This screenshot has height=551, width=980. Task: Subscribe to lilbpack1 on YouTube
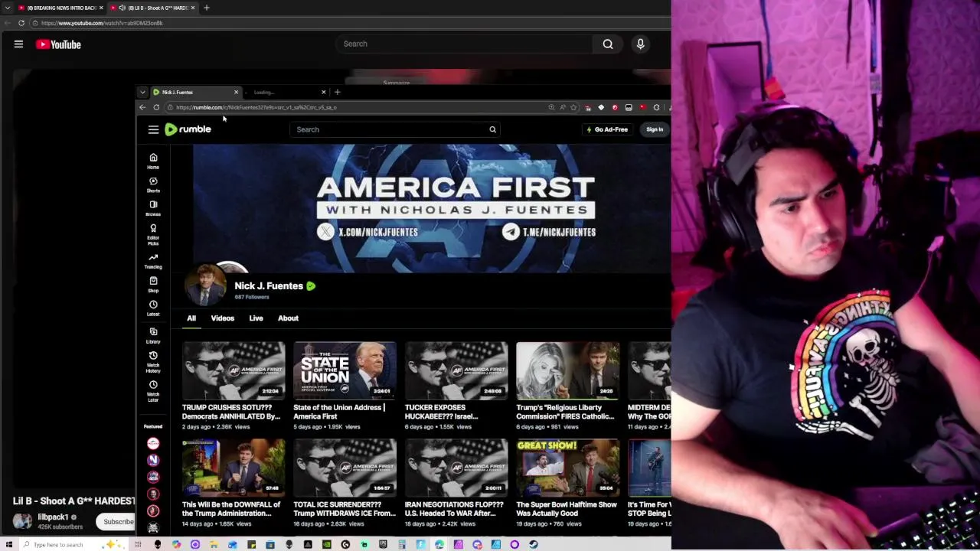(119, 522)
